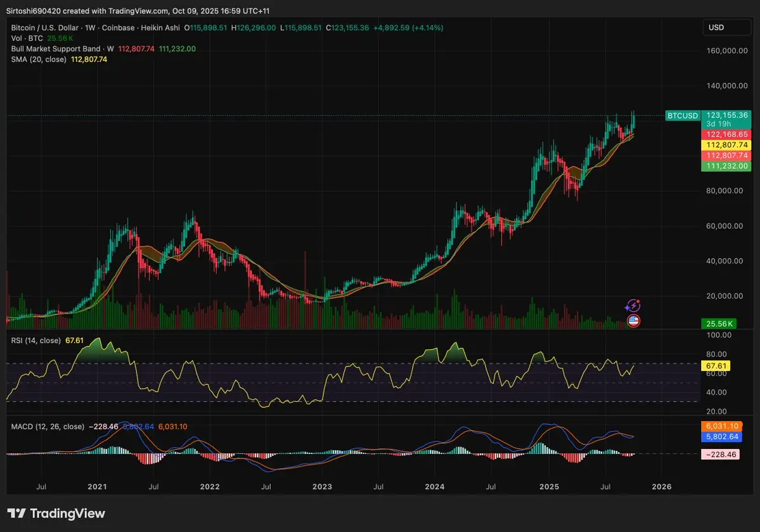Click the MACD (12, 26, close) legend
This screenshot has width=760, height=532.
(x=48, y=427)
